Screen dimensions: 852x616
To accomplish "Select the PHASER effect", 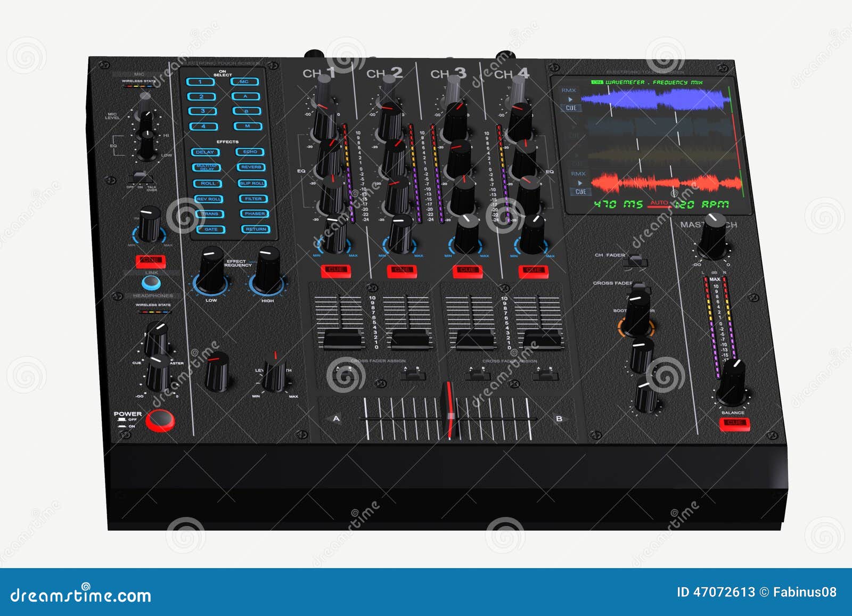I will (255, 213).
